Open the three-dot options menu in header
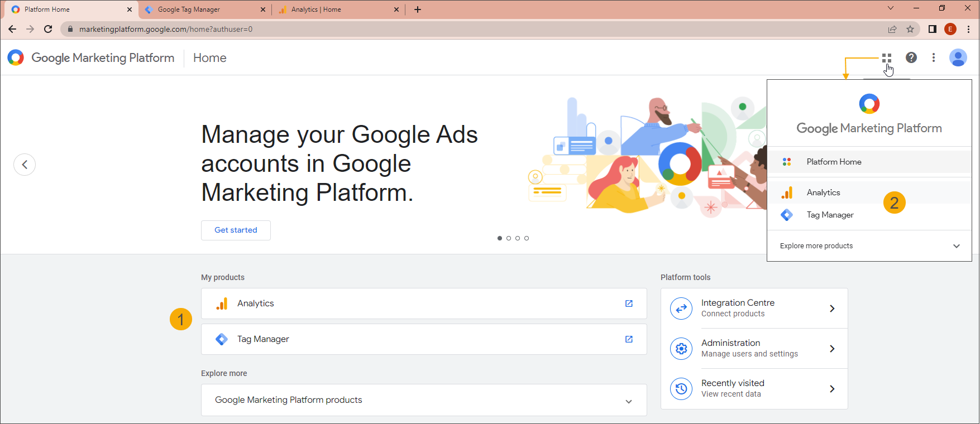This screenshot has height=424, width=980. click(933, 57)
